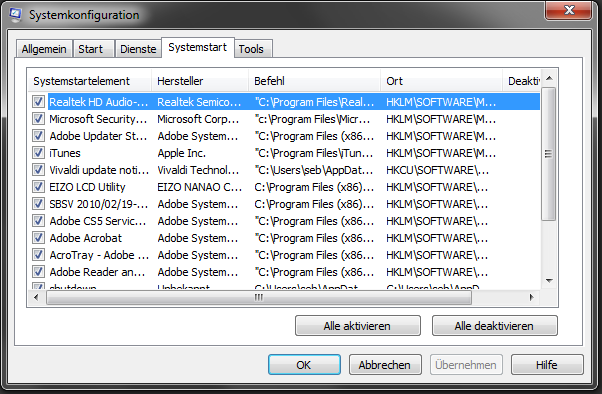
Task: Uncheck the SBSV 2010/02/19 checkbox
Action: pyautogui.click(x=38, y=204)
